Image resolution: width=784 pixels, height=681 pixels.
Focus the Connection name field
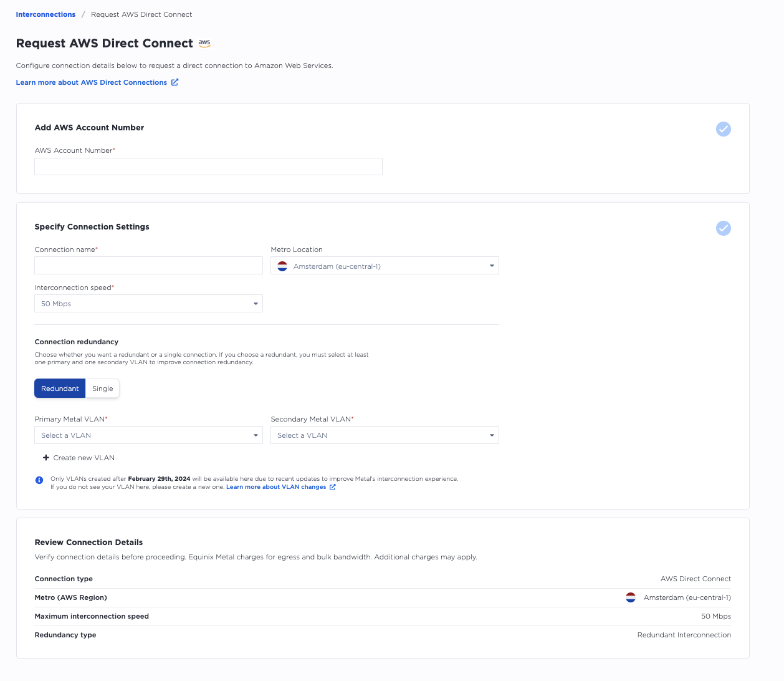[x=148, y=266]
